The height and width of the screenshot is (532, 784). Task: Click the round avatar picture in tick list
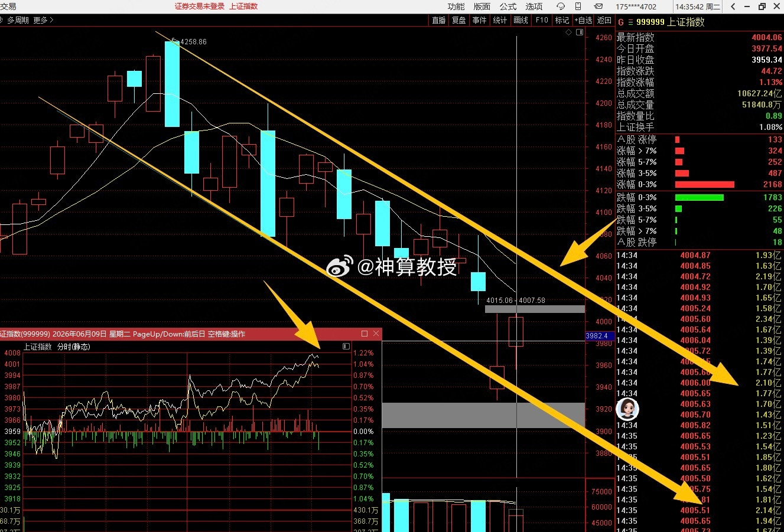pos(627,409)
